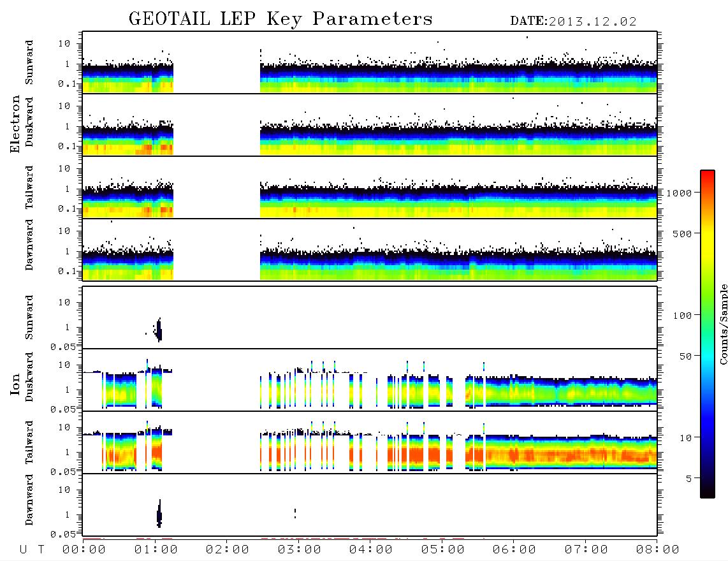Click the 06:00 time tick label
Viewport: 728px width, 561px height.
(514, 550)
